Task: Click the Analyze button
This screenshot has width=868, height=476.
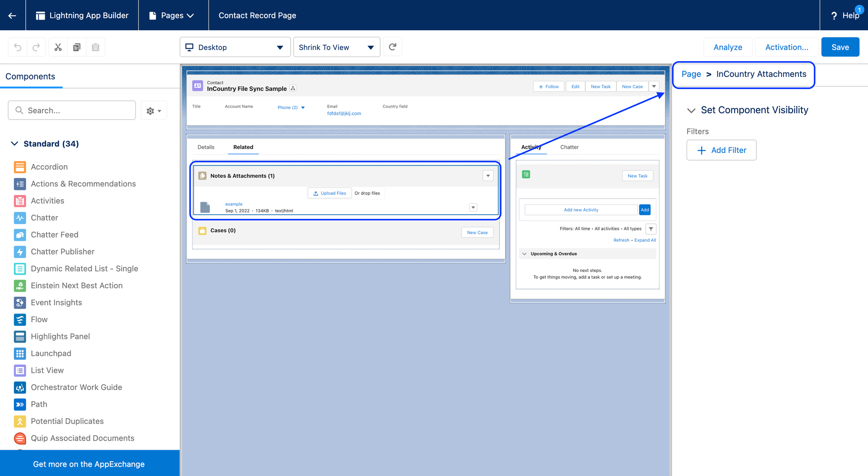Action: [x=728, y=47]
